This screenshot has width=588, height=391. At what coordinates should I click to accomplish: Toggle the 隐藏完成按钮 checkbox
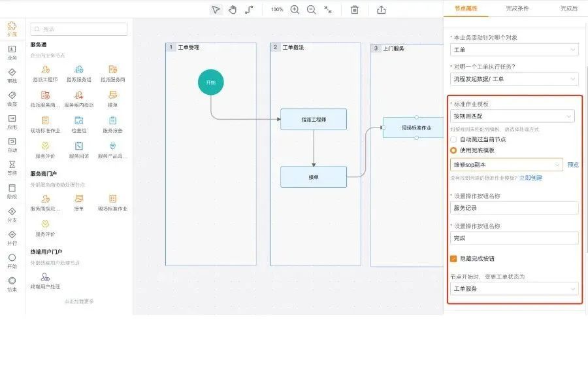pyautogui.click(x=453, y=258)
